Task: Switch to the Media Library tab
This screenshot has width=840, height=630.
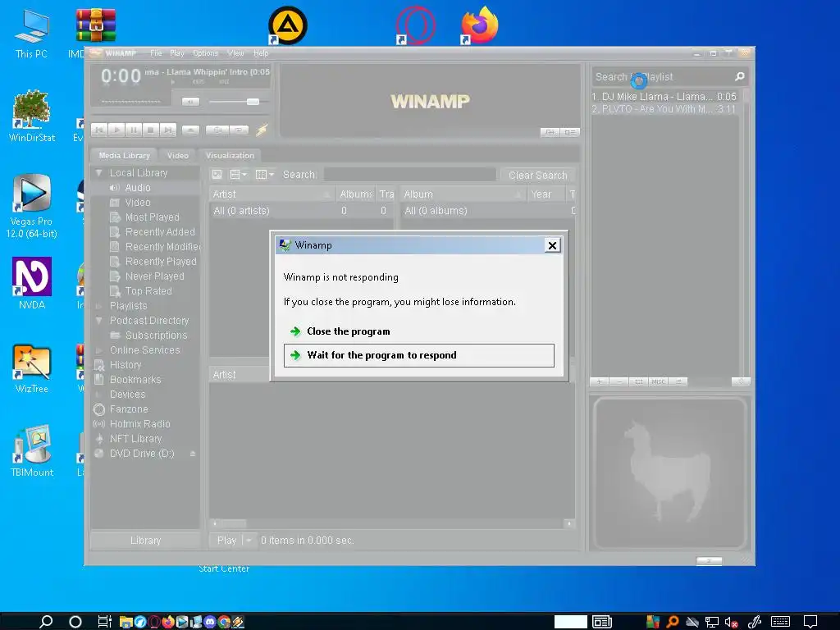Action: [125, 155]
